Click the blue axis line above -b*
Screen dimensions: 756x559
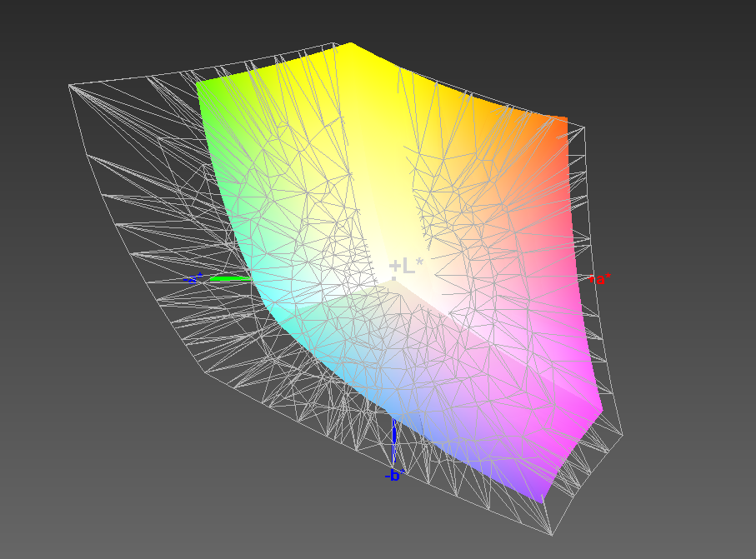pyautogui.click(x=394, y=442)
